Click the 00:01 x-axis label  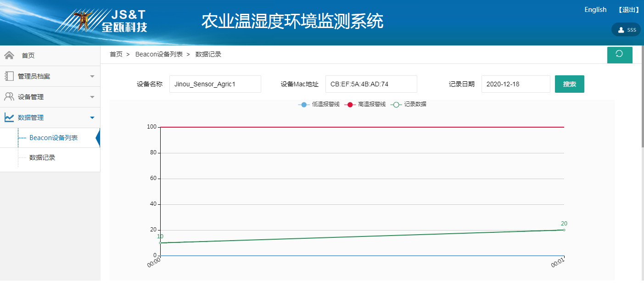tap(558, 263)
